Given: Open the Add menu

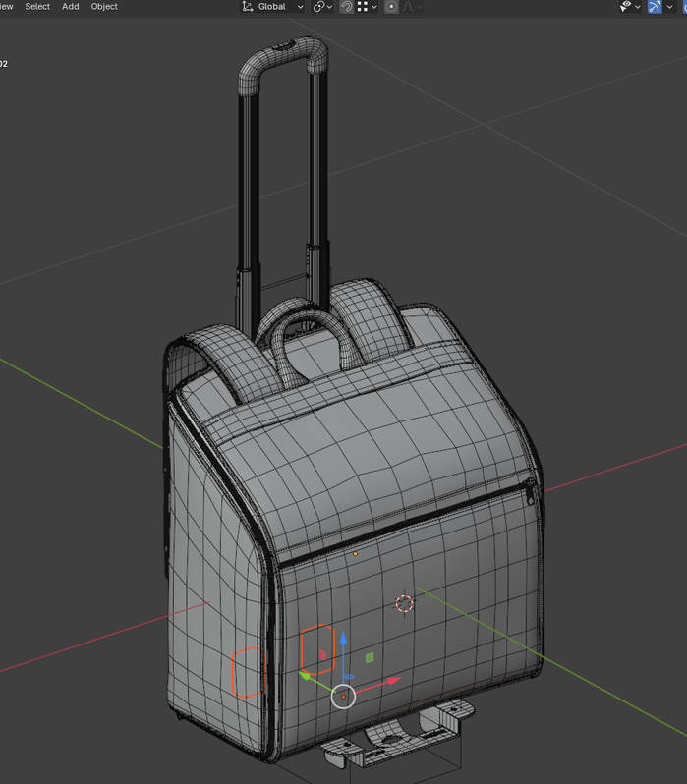Looking at the screenshot, I should 71,7.
